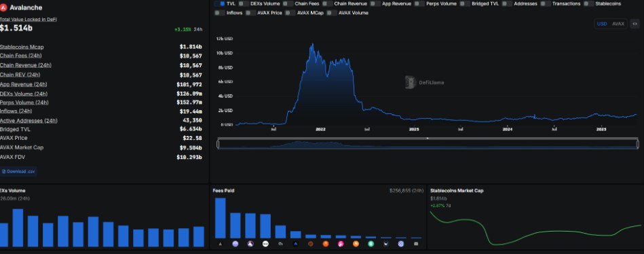Click the left handle of chart range slider
644x254 pixels.
[x=218, y=144]
